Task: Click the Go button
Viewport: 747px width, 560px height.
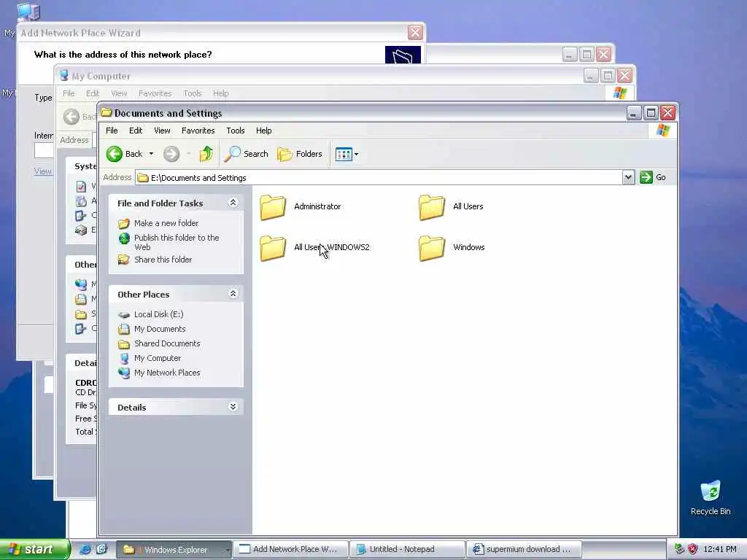Action: (x=653, y=177)
